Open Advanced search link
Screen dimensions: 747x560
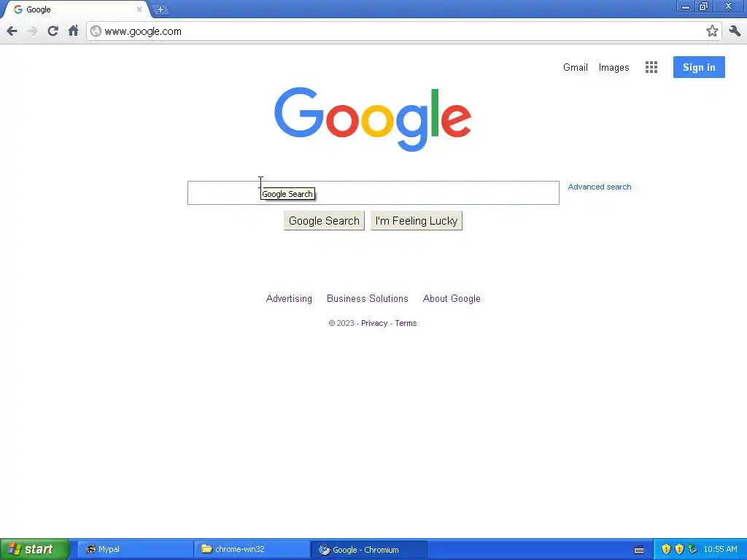(600, 187)
